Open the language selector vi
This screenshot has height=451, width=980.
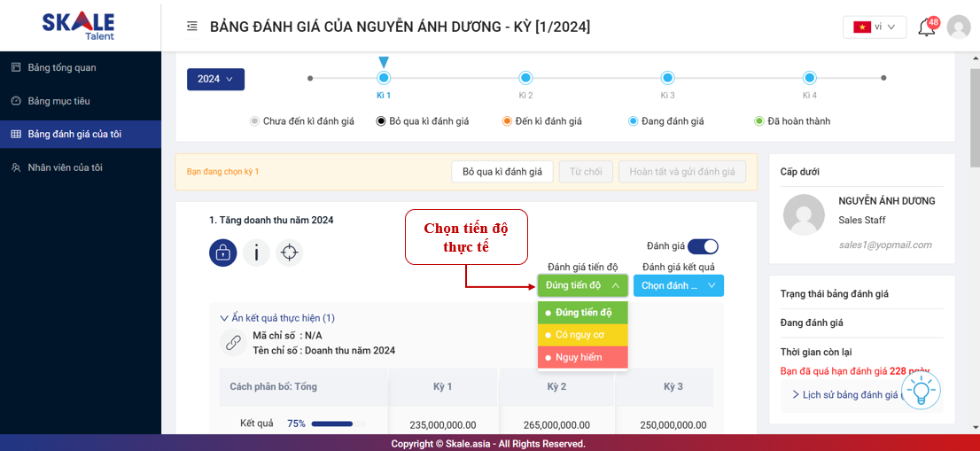click(874, 27)
